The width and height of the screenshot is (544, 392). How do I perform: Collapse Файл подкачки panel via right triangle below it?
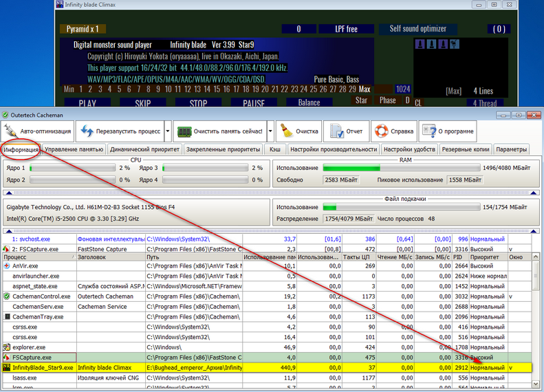[534, 231]
